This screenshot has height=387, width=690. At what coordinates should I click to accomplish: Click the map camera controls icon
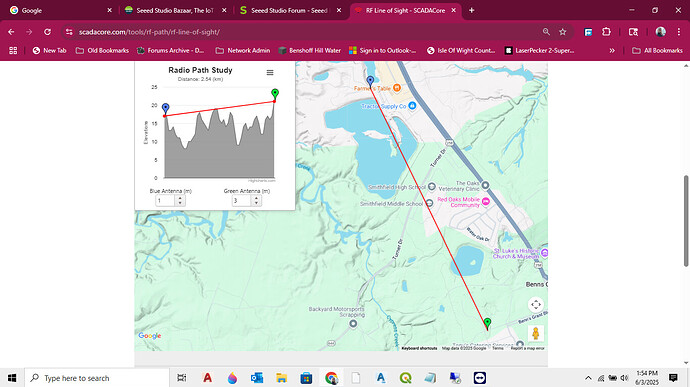coord(536,304)
